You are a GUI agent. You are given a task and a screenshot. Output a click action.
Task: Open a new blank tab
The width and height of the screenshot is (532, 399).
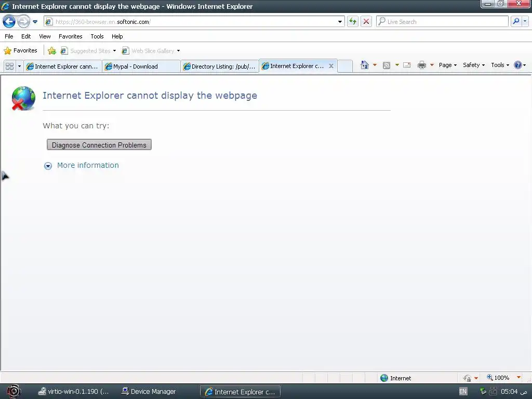pos(345,66)
